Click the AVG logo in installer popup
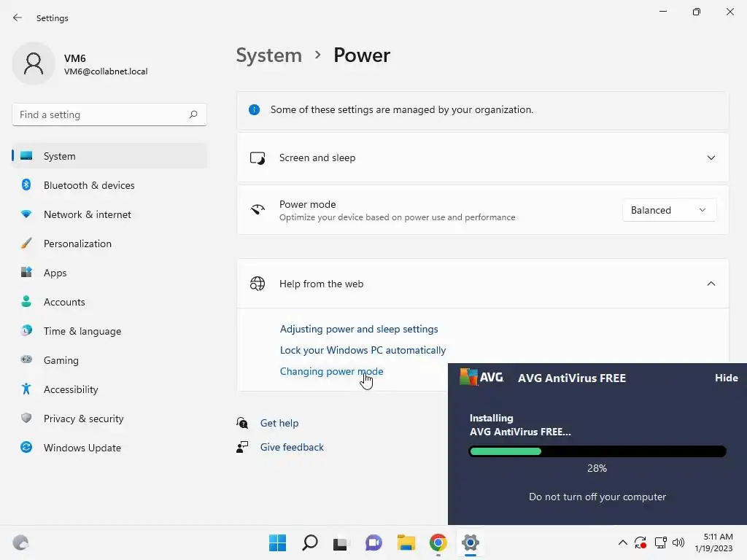This screenshot has height=560, width=747. click(481, 377)
